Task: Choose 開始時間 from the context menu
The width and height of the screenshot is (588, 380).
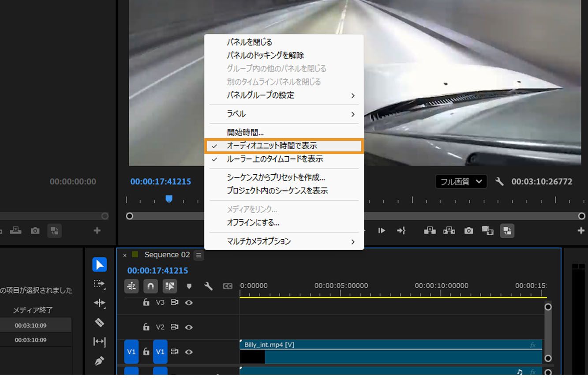Action: (x=245, y=132)
